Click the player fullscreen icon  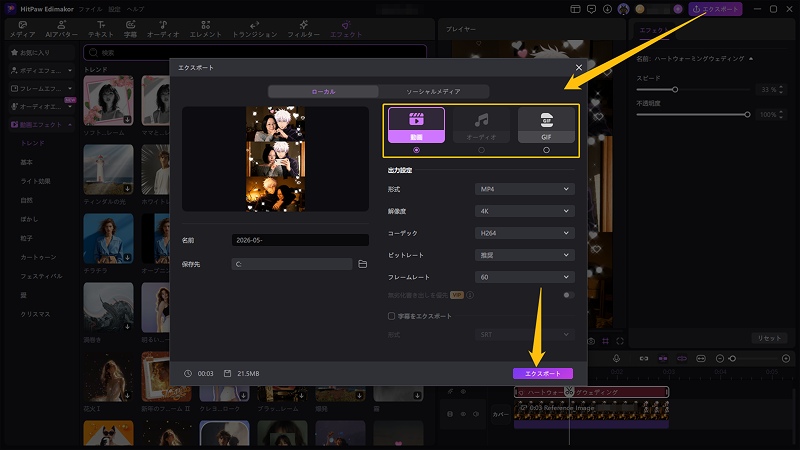pos(620,341)
